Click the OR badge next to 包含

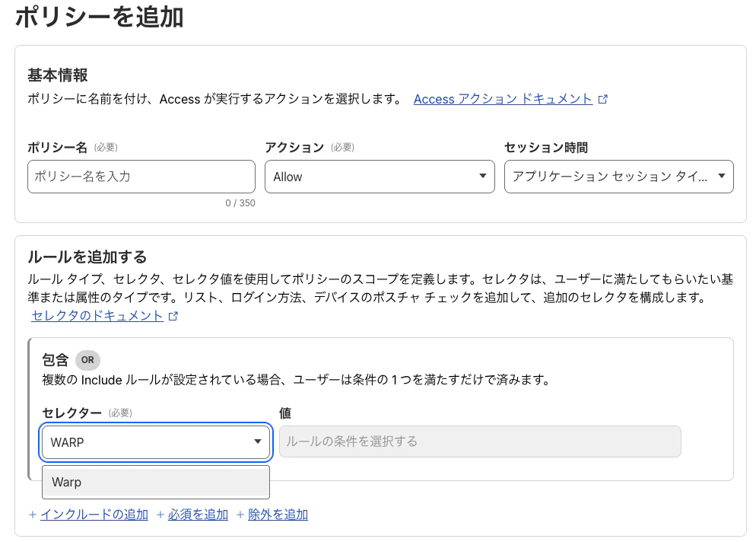[87, 360]
